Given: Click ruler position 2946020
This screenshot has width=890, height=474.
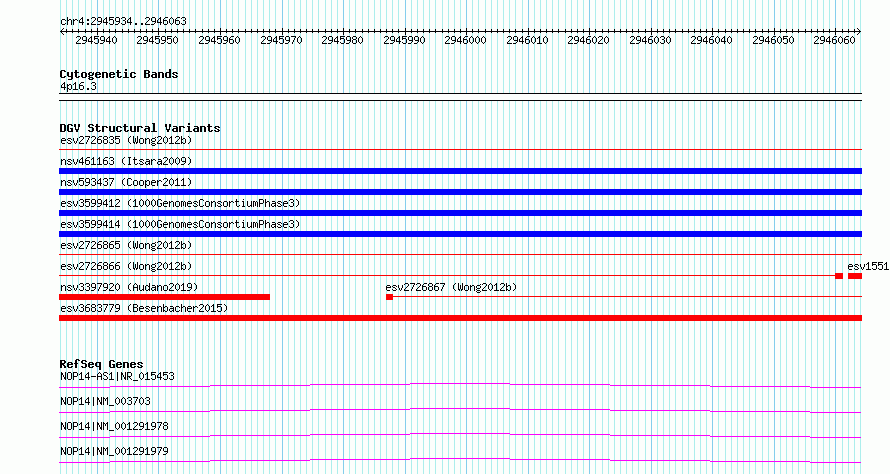Looking at the screenshot, I should coord(589,40).
